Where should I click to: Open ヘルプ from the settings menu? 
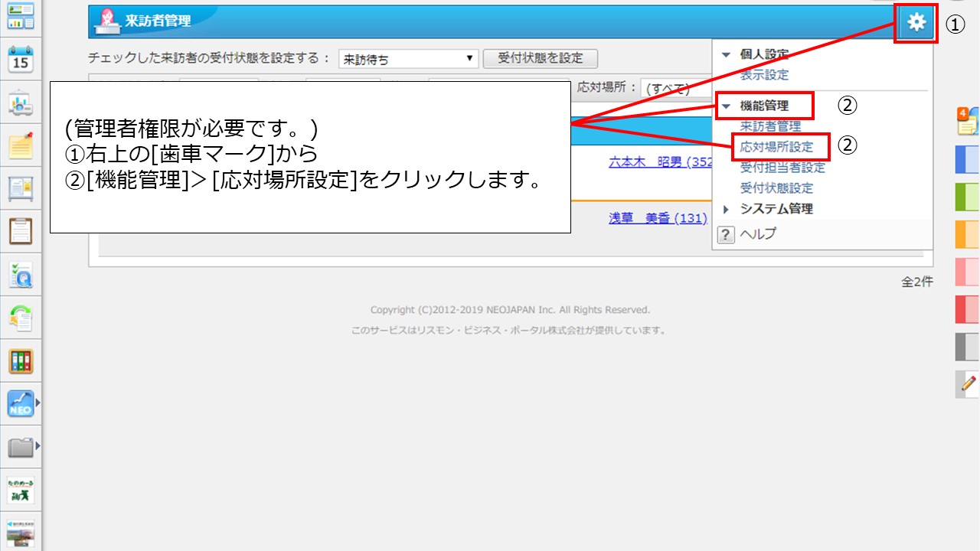[758, 234]
